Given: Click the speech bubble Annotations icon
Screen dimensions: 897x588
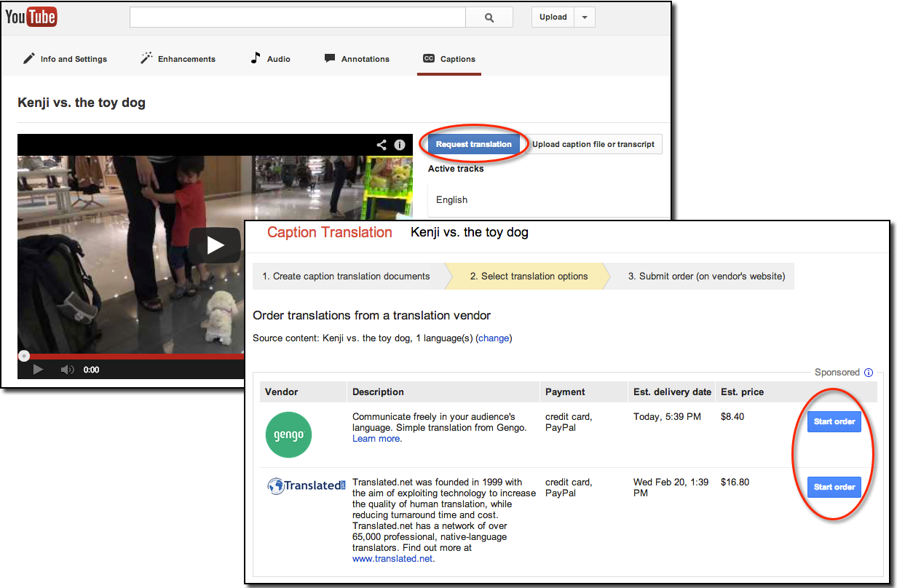Looking at the screenshot, I should pyautogui.click(x=330, y=58).
